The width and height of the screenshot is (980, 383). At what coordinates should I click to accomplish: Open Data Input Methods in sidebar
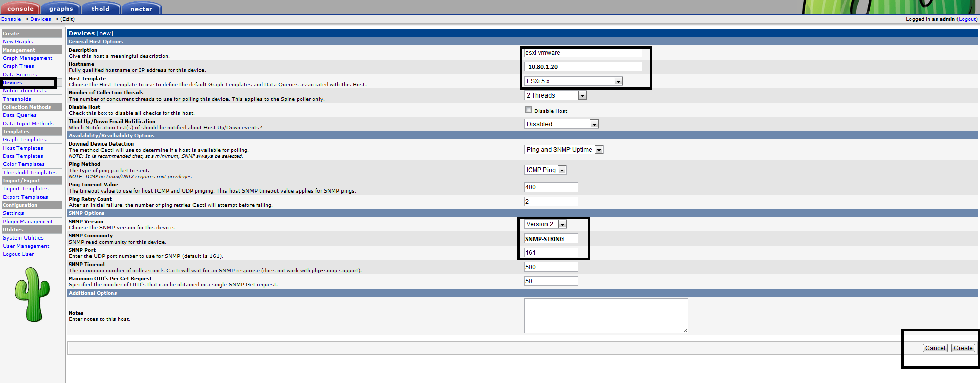click(28, 124)
